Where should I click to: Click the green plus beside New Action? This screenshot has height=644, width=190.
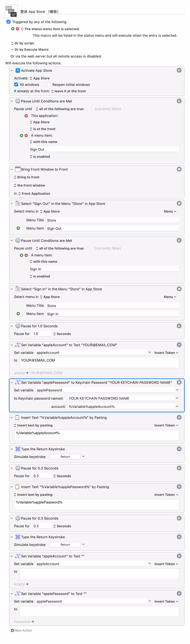tap(12, 630)
